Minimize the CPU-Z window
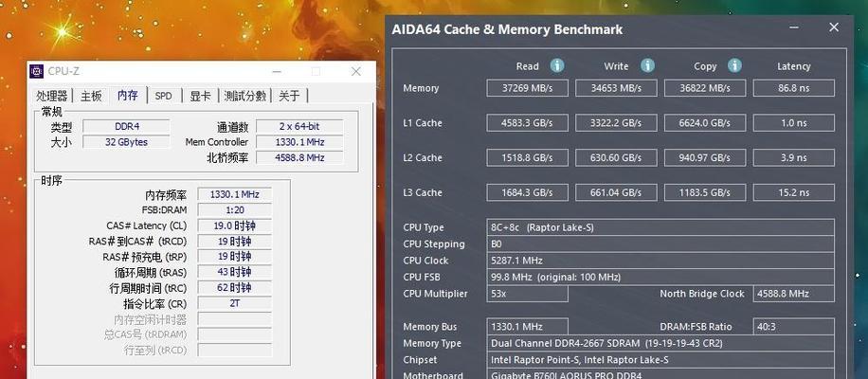 tap(277, 71)
